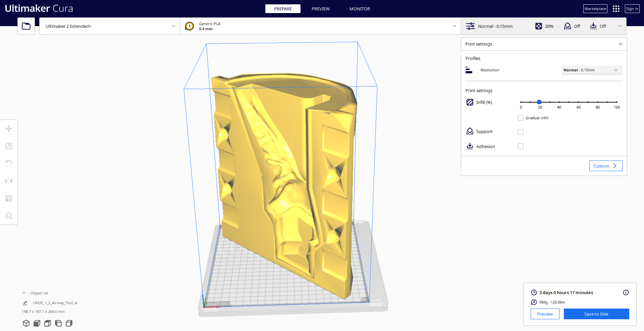Image resolution: width=644 pixels, height=331 pixels.
Task: Open Custom print settings
Action: [x=606, y=166]
